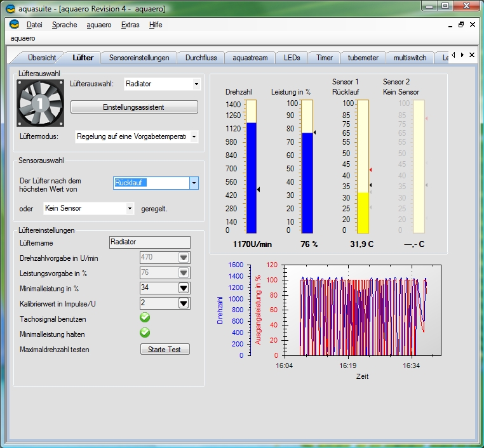Click the Sensorauswahl group heading
This screenshot has height=448, width=484.
[x=41, y=161]
